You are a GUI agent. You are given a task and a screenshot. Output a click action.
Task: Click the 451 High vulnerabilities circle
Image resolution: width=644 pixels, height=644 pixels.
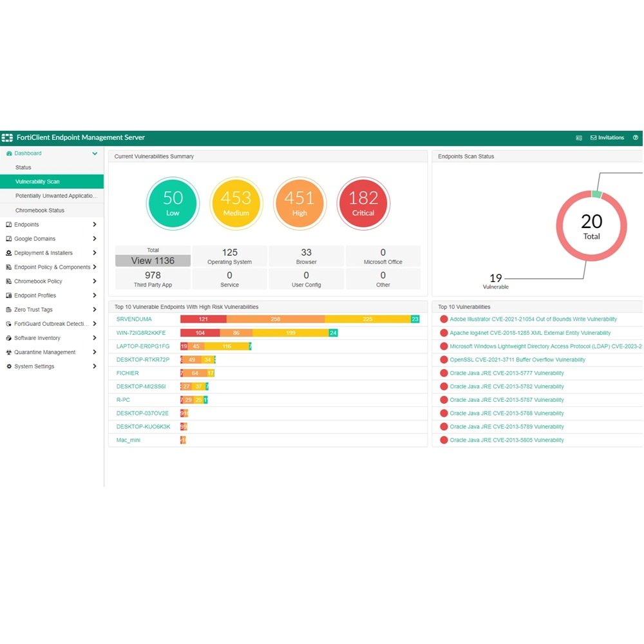pyautogui.click(x=299, y=204)
